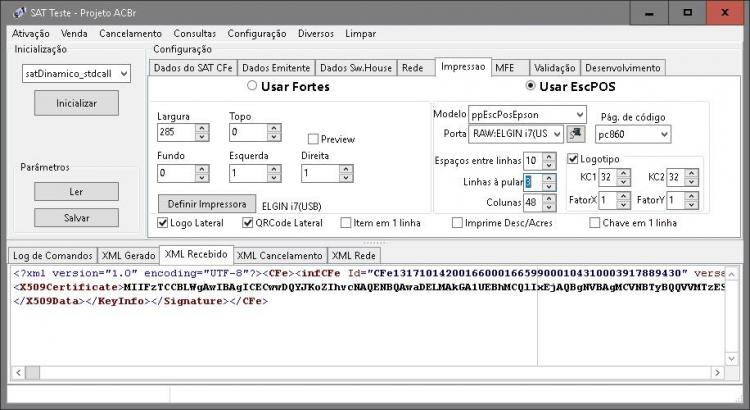This screenshot has width=750, height=410.
Task: Increase the Colunas spinner value
Action: (x=549, y=198)
